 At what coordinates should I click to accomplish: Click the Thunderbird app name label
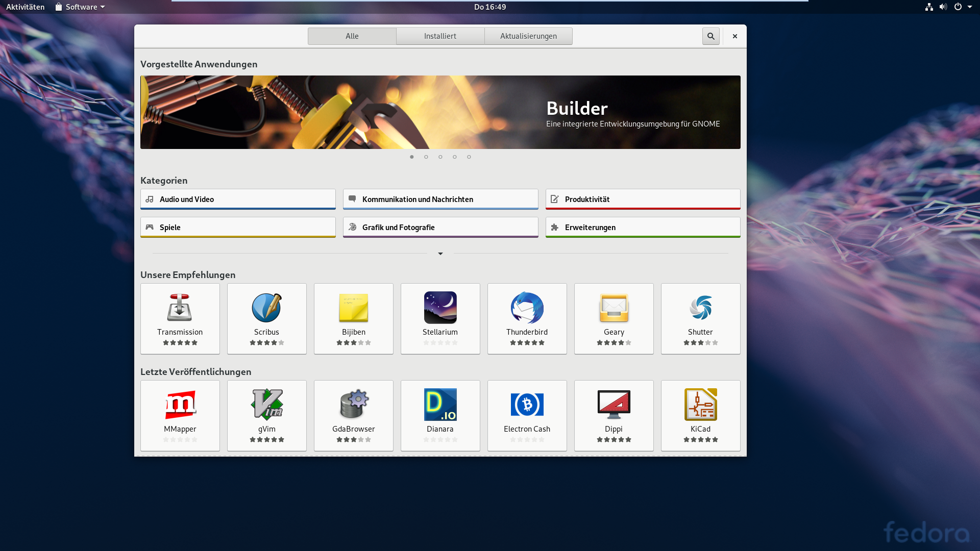point(527,332)
